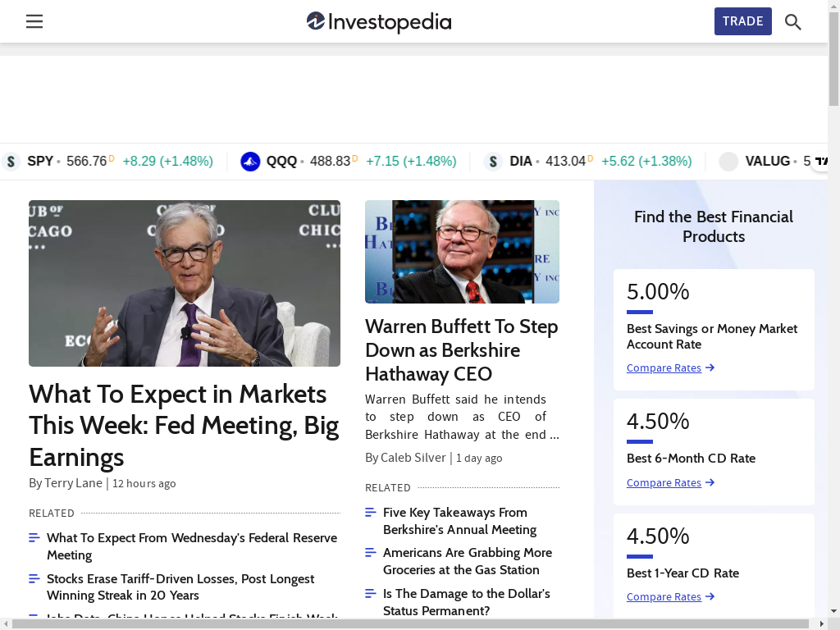
Task: Click list icon beside Damage to the Dollar's Status
Action: click(371, 594)
